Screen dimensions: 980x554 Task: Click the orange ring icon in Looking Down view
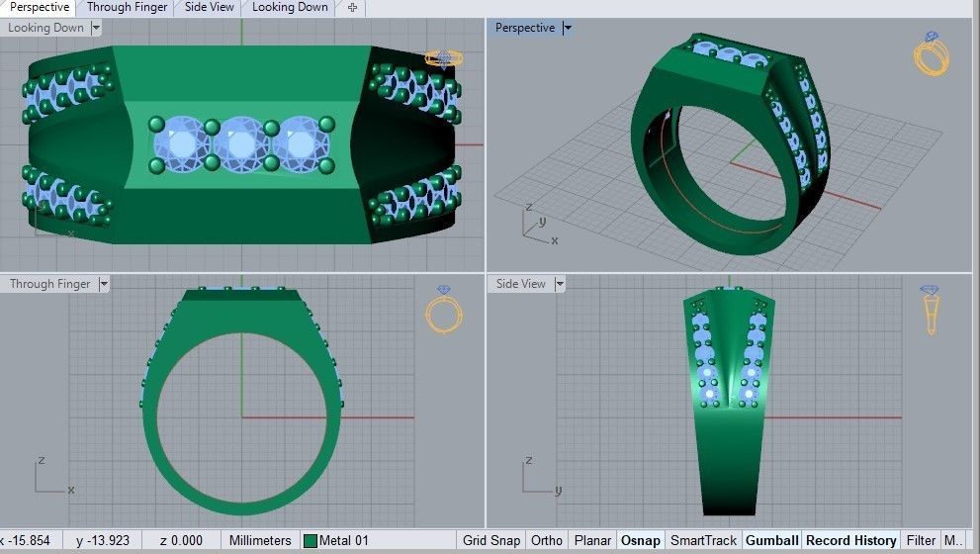coord(444,58)
